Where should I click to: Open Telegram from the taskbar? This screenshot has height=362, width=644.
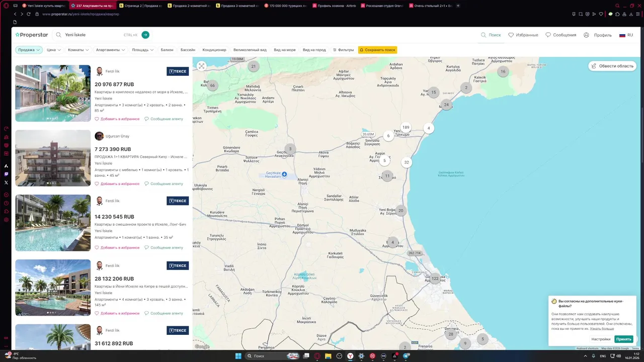click(407, 356)
